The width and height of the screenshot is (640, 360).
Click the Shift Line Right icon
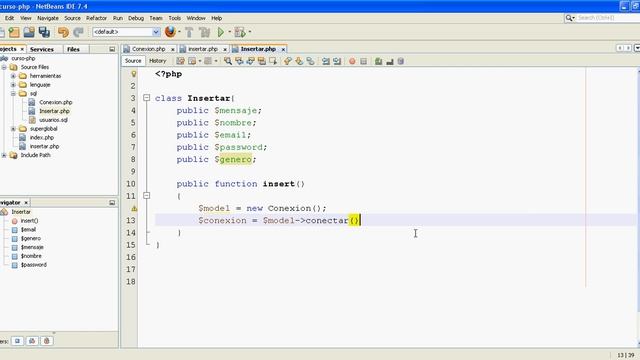point(337,61)
